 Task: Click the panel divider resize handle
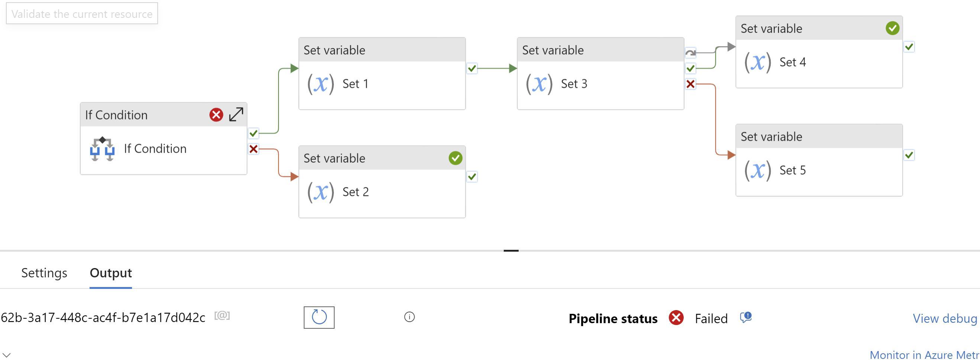pos(511,251)
